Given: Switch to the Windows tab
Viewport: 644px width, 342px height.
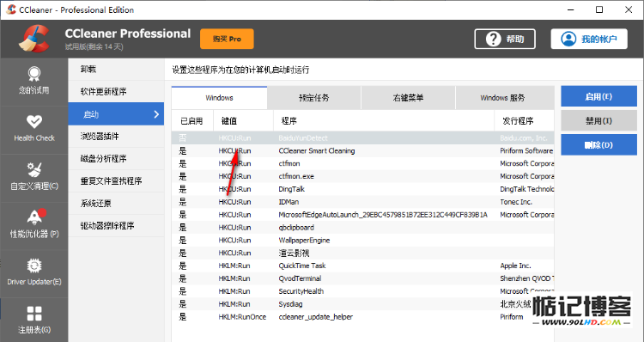Looking at the screenshot, I should [x=219, y=98].
